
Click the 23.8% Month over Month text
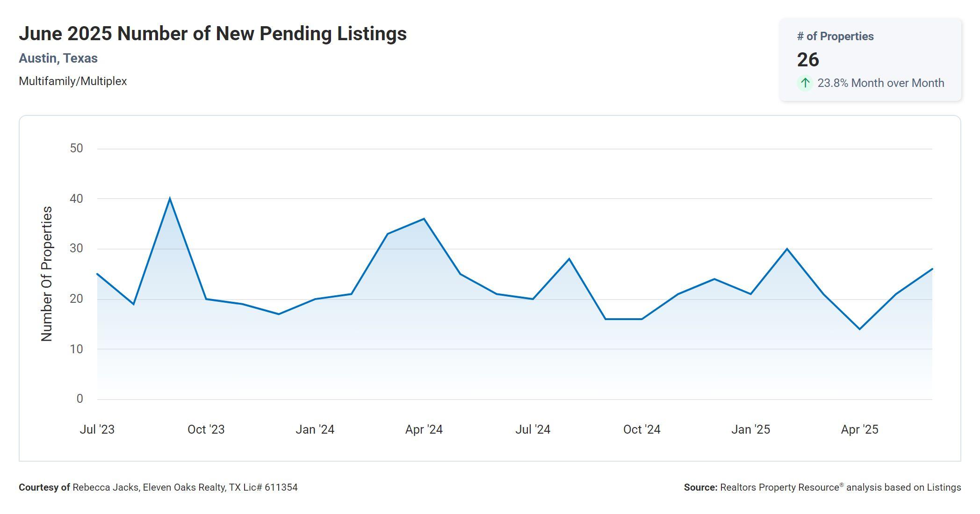(880, 83)
